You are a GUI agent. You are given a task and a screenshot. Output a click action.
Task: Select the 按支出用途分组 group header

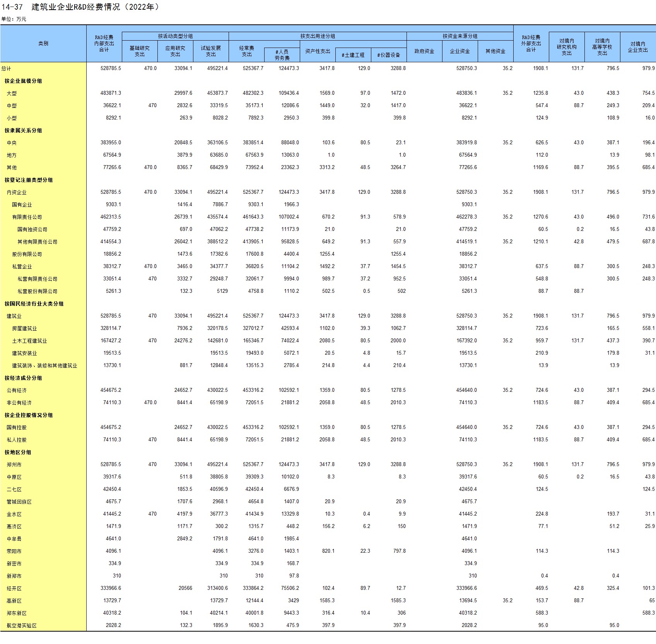click(x=318, y=36)
